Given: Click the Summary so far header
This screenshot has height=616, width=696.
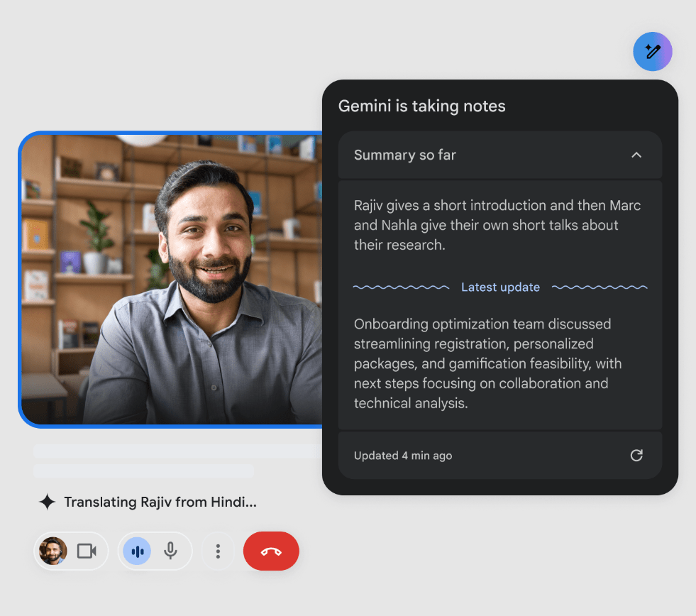Looking at the screenshot, I should 499,155.
